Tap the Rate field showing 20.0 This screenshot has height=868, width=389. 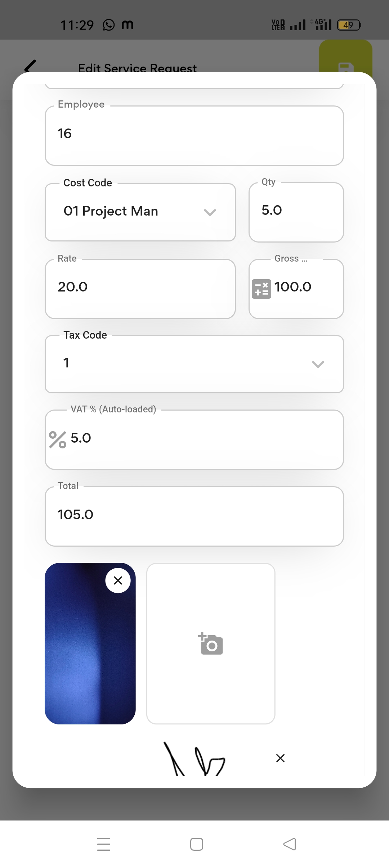pyautogui.click(x=140, y=289)
